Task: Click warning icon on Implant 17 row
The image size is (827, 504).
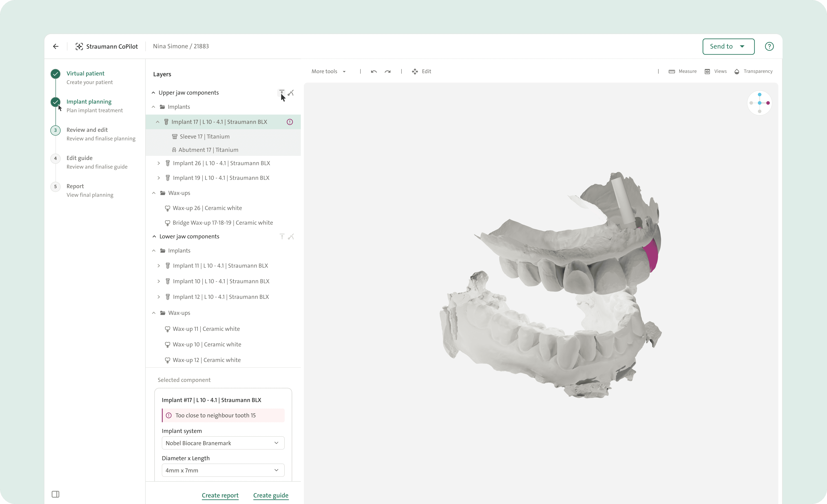Action: click(290, 122)
